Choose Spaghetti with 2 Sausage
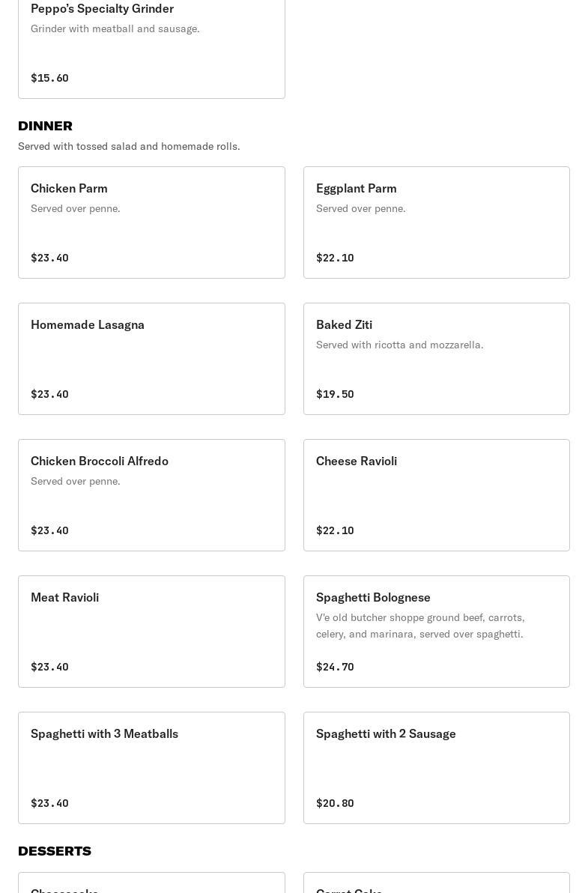This screenshot has height=893, width=588. tap(436, 768)
